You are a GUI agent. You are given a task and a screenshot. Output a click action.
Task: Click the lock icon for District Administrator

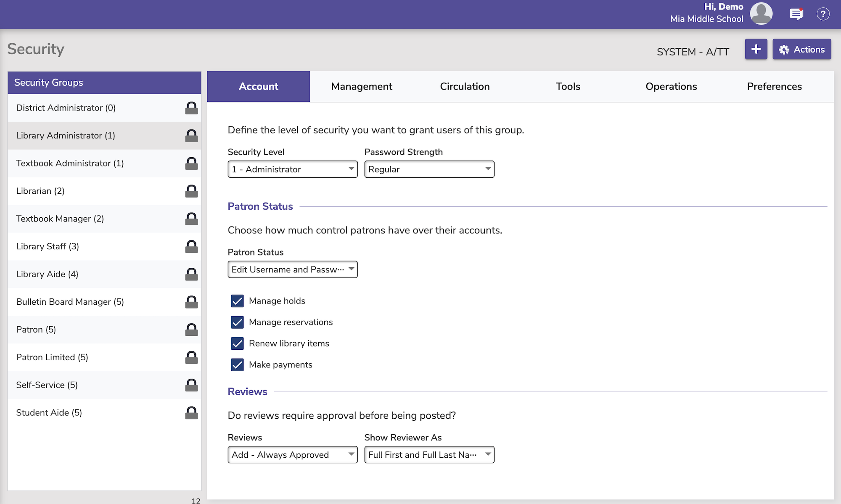191,108
